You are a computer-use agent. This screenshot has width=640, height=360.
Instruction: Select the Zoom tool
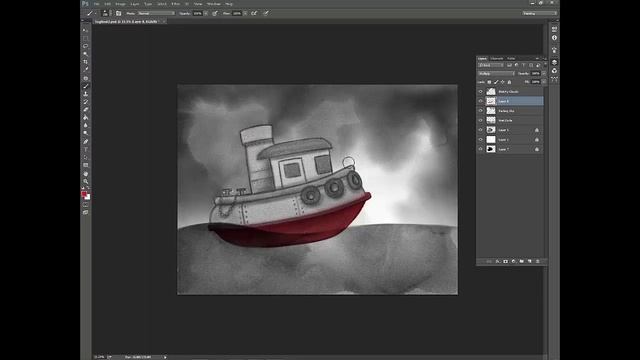(85, 181)
